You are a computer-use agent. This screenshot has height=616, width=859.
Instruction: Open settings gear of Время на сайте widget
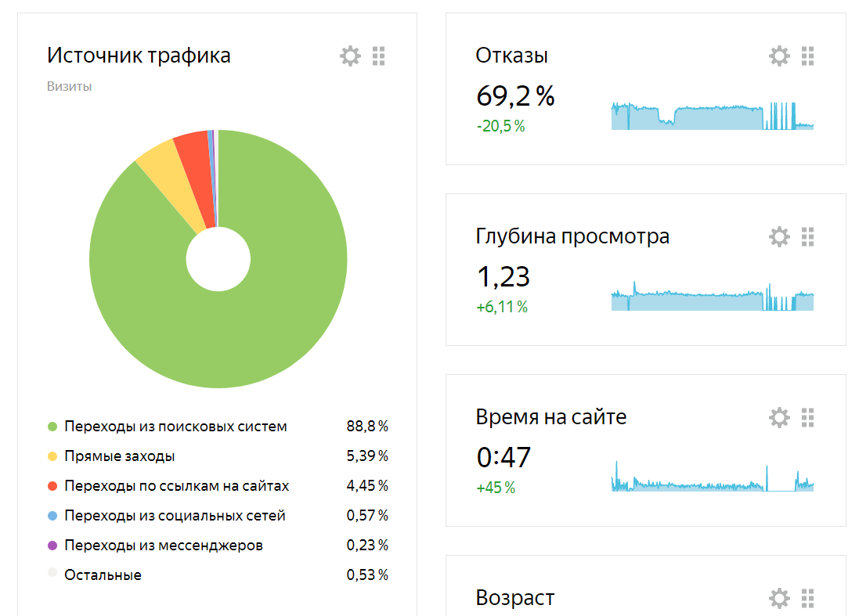(x=779, y=417)
